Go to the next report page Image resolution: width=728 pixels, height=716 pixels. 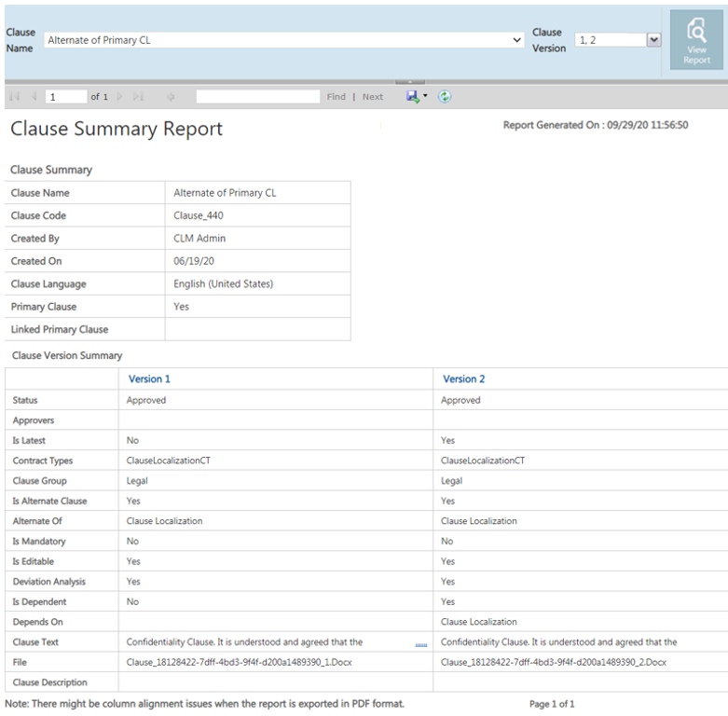point(119,97)
